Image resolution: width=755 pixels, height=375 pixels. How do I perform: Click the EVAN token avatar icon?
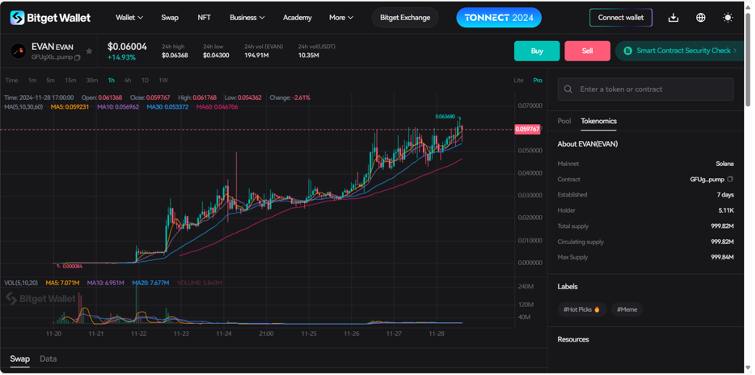(18, 51)
